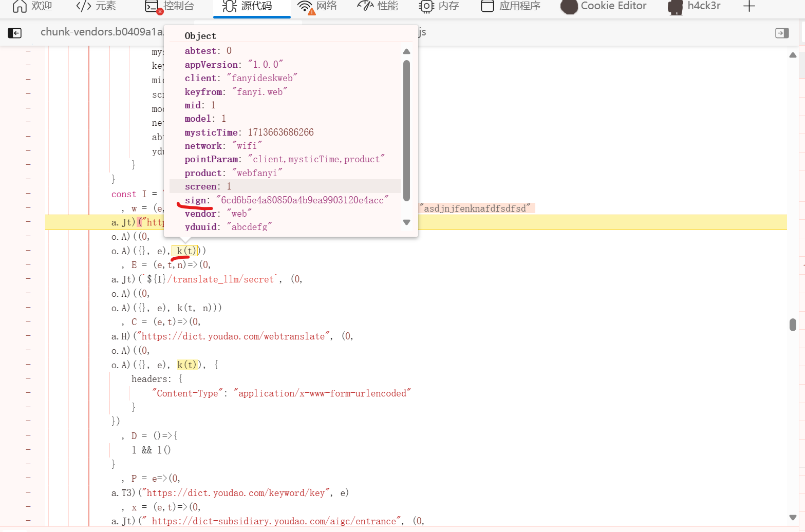Image resolution: width=805 pixels, height=532 pixels.
Task: Click the up arrow of popup scrollbar
Action: [407, 51]
